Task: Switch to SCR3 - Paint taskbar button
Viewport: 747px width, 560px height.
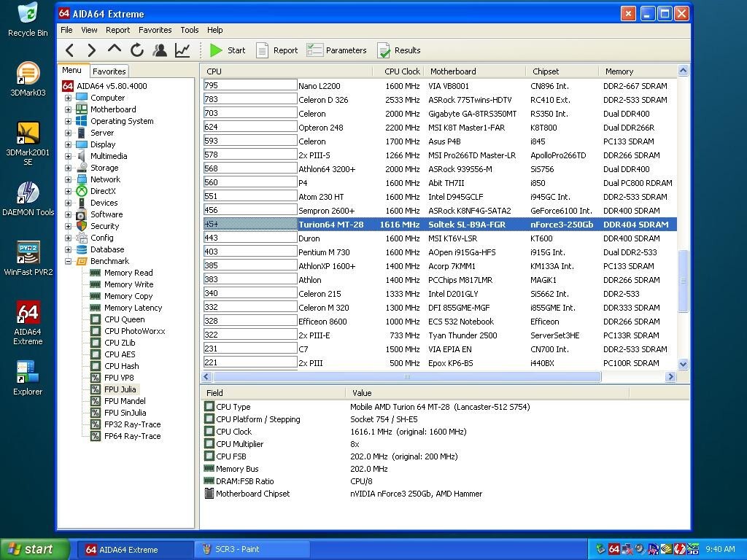Action: [x=252, y=549]
